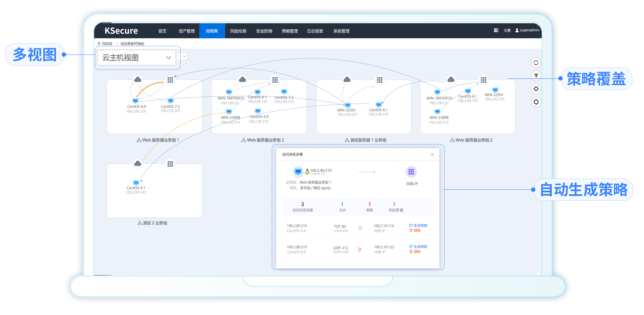The image size is (644, 315).
Task: Open the superadmin user menu
Action: (x=527, y=30)
